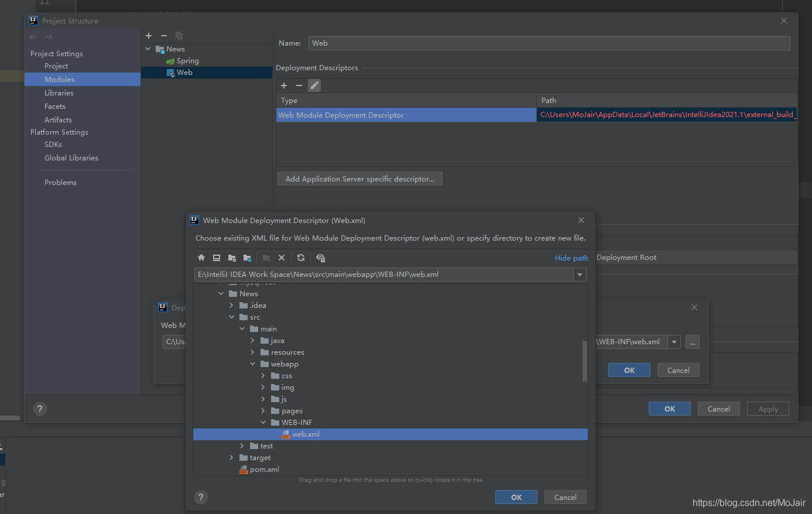812x514 pixels.
Task: Go to home directory in file chooser
Action: click(201, 258)
